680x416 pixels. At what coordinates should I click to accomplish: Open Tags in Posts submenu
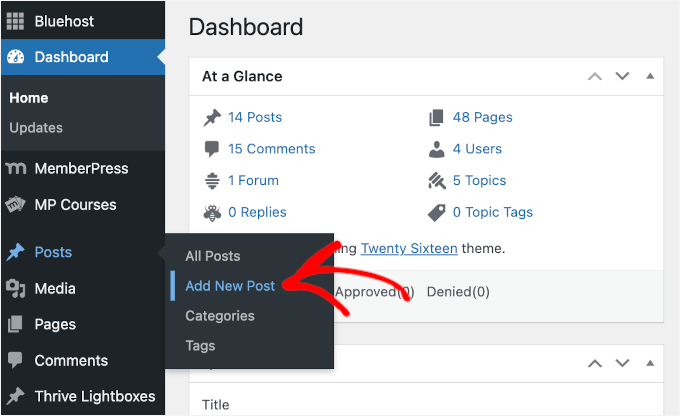click(x=200, y=346)
